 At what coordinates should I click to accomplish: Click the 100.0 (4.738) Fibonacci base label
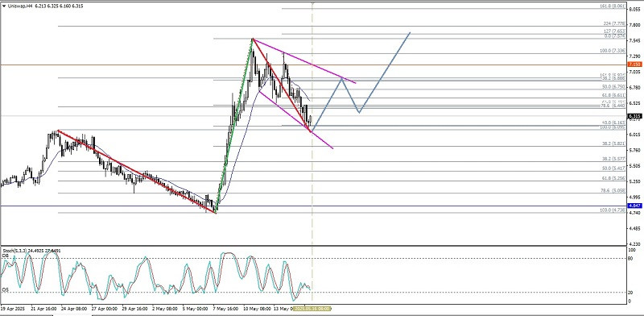[613, 210]
